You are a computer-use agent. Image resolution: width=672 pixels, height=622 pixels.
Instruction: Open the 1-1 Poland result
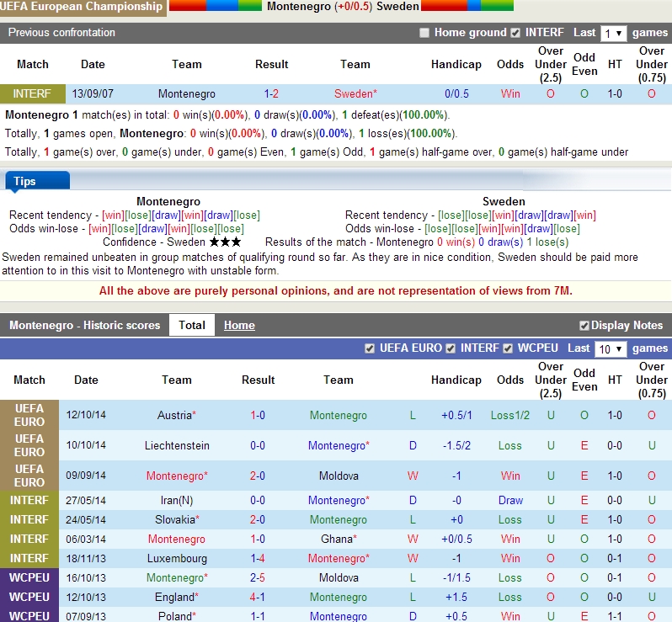[258, 616]
